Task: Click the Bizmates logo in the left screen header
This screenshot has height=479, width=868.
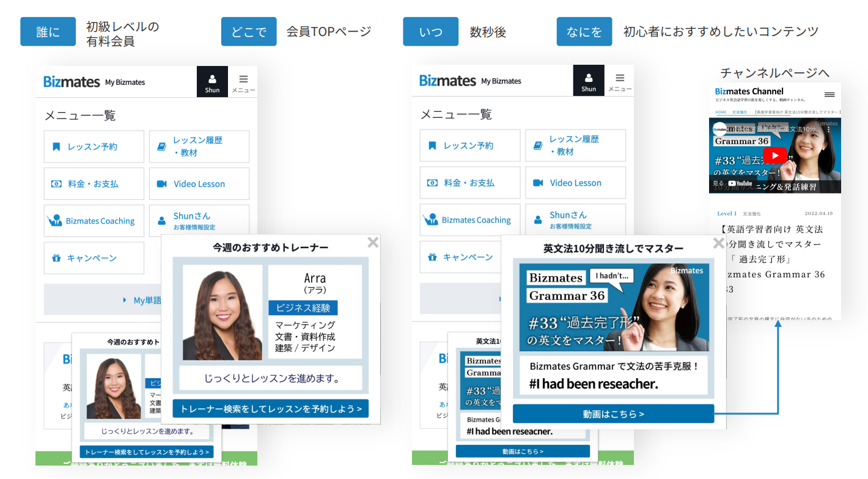Action: [72, 82]
